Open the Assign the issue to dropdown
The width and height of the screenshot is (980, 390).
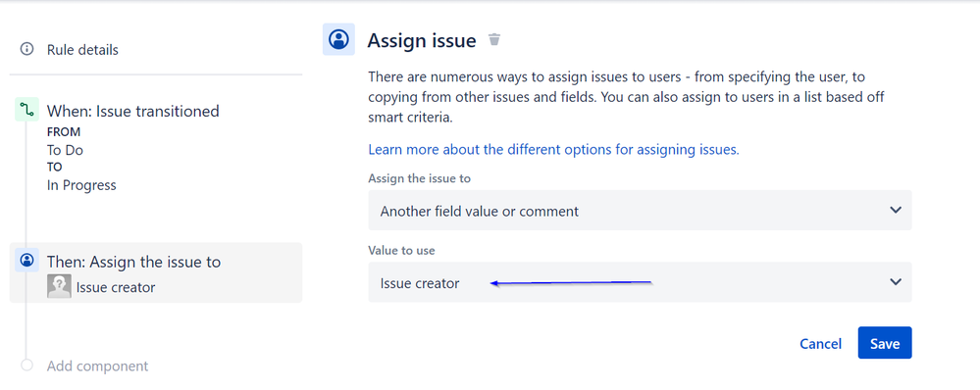(640, 211)
